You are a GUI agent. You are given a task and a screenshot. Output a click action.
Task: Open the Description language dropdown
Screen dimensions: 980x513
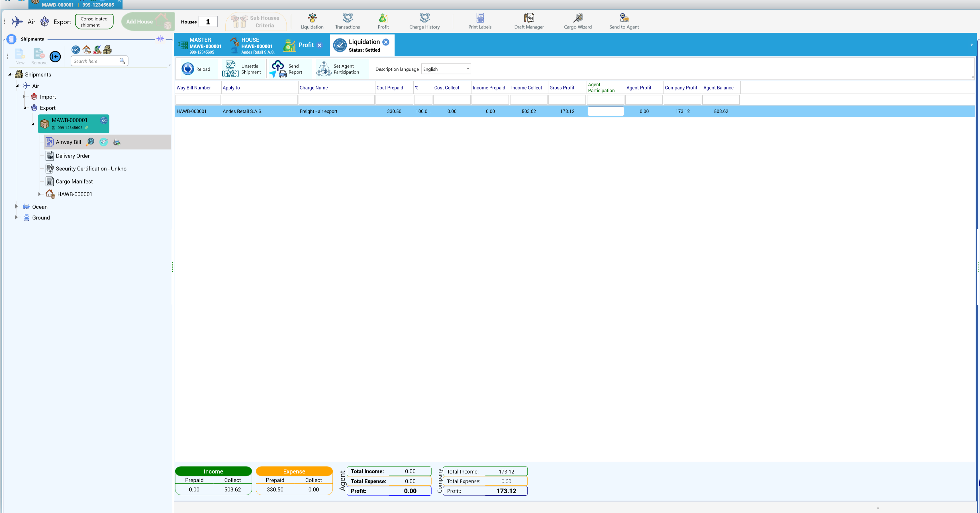pos(446,69)
